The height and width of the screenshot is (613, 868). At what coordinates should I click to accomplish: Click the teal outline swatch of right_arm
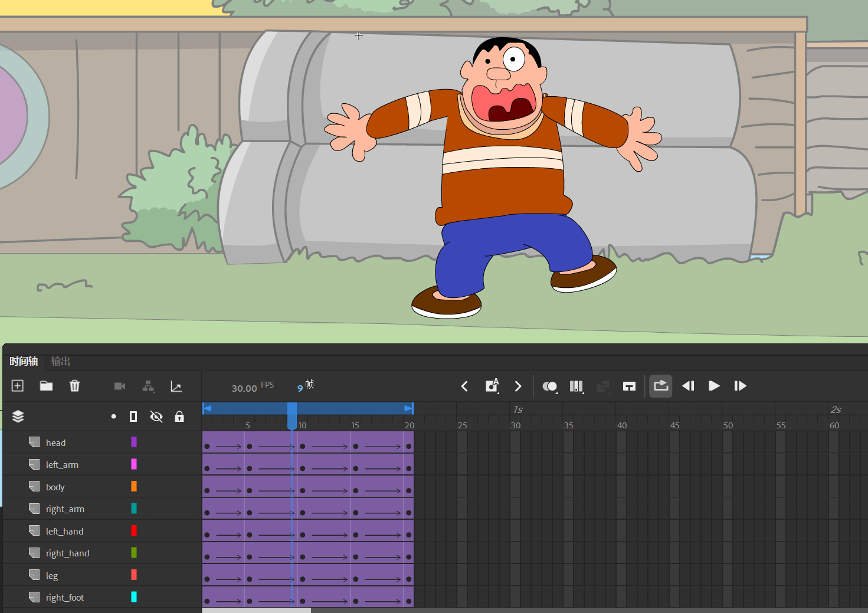click(134, 509)
